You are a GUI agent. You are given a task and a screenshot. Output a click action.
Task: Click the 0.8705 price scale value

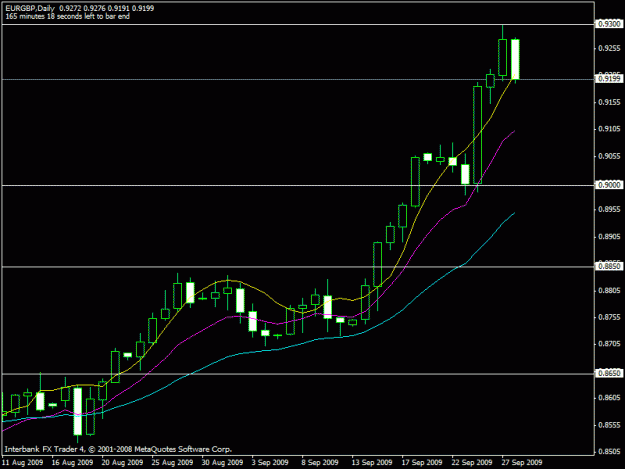click(609, 344)
